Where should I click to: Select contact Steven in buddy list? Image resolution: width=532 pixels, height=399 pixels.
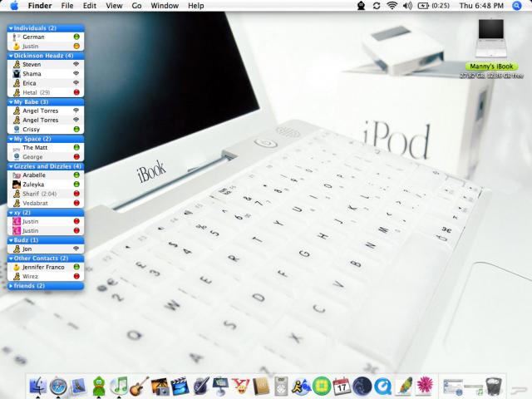pos(46,65)
